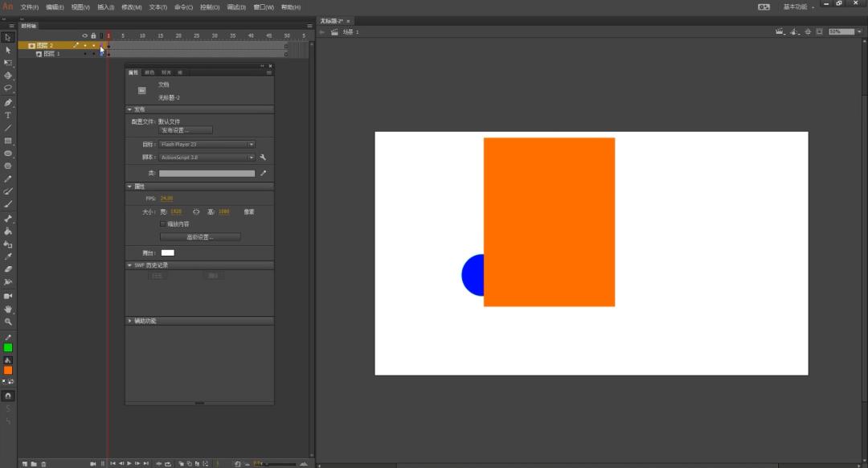
Task: Select the Zoom magnifier tool
Action: coord(8,322)
